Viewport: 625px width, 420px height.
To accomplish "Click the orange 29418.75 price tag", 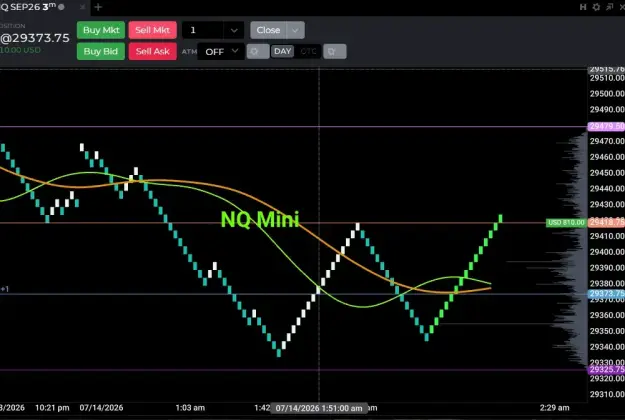I will [x=606, y=222].
